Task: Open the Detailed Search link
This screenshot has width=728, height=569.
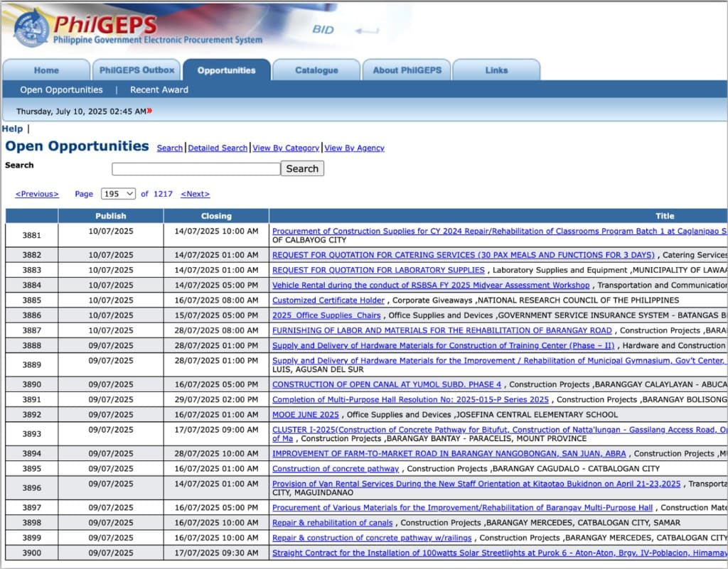Action: 218,148
